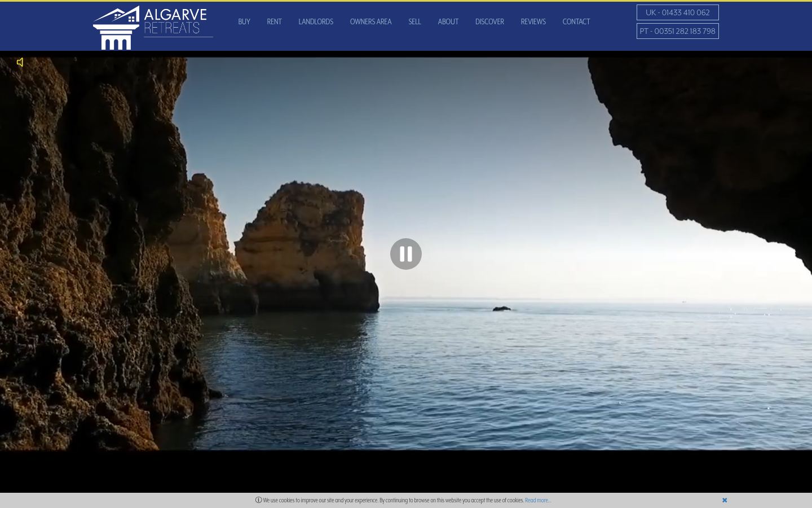This screenshot has height=508, width=812.
Task: Dismiss the cookie notice with the X
Action: [x=725, y=500]
